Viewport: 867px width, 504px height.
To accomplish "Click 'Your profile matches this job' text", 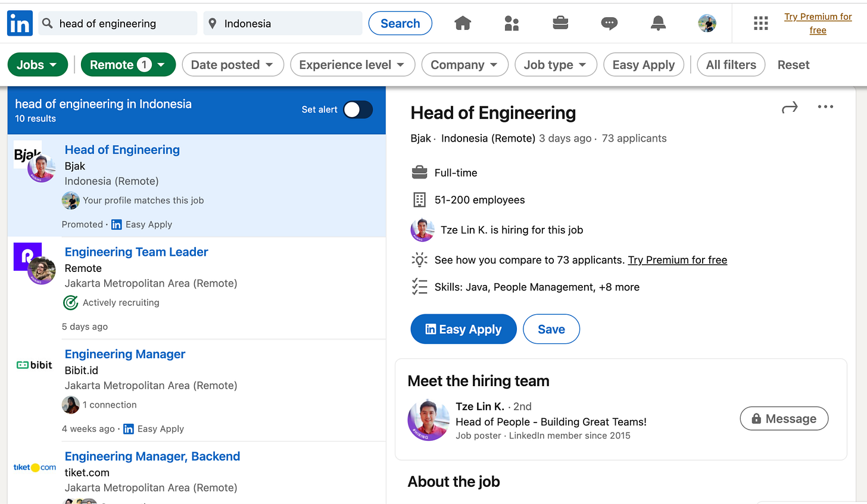I will pyautogui.click(x=143, y=201).
